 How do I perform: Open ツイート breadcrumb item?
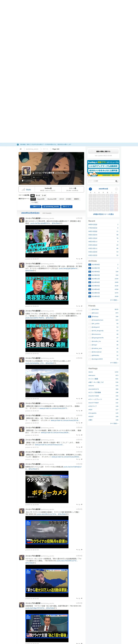pyautogui.click(x=45, y=149)
